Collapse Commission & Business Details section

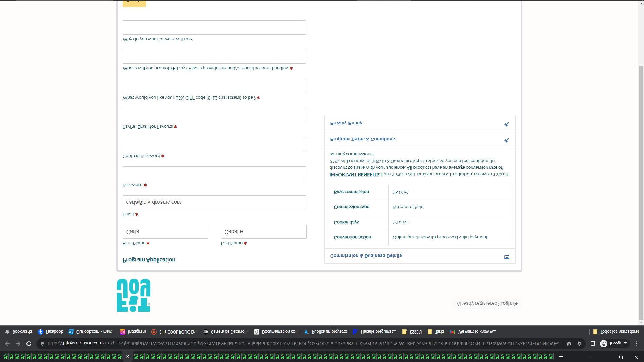point(420,256)
